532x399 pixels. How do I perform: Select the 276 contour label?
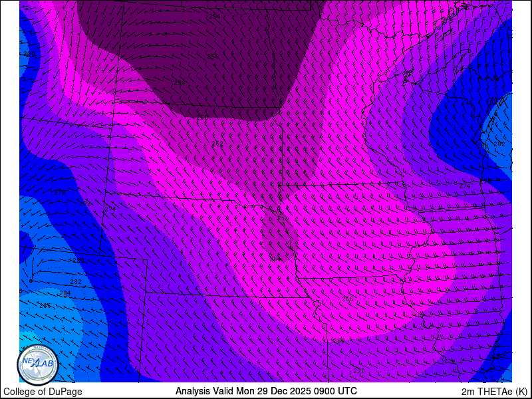coord(85,204)
